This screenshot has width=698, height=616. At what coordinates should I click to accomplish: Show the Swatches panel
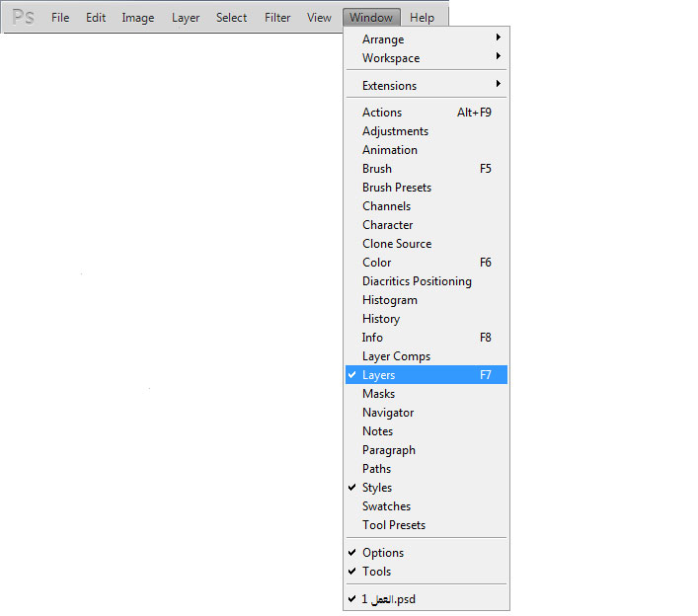tap(427, 505)
